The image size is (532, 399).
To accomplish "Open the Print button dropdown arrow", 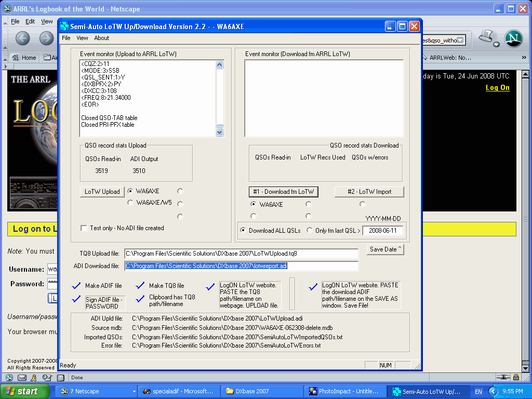I will [496, 44].
